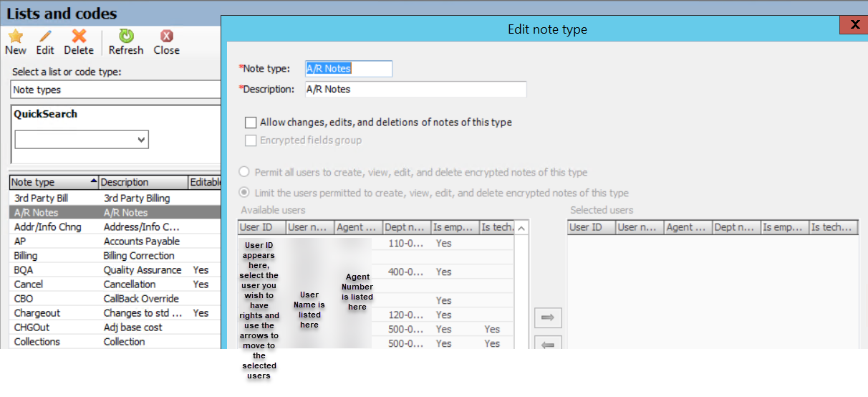Click the Edit pencil icon
The image size is (868, 397).
[x=45, y=36]
